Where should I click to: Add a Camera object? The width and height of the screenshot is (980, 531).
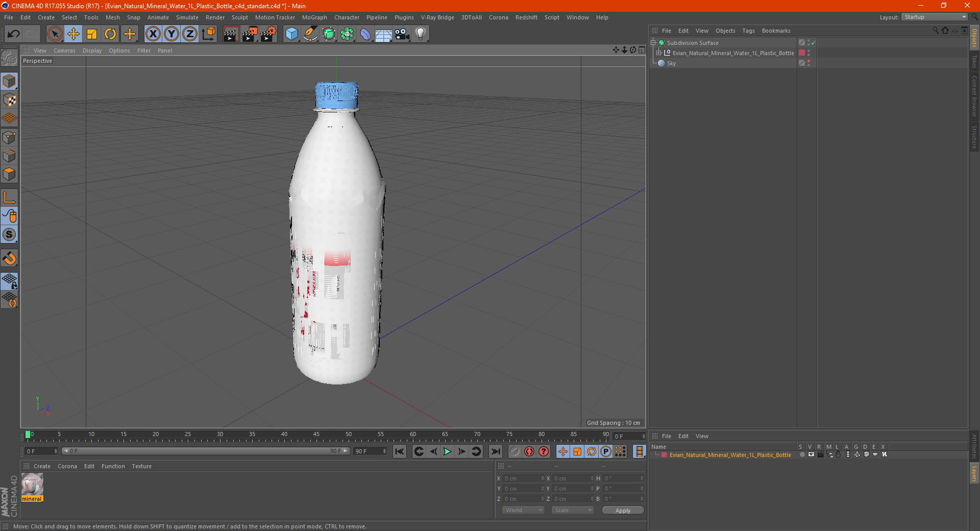click(x=402, y=34)
